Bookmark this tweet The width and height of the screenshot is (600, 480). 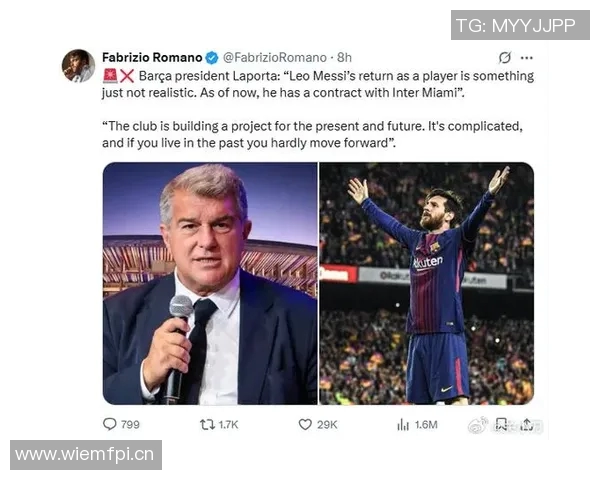click(x=501, y=424)
